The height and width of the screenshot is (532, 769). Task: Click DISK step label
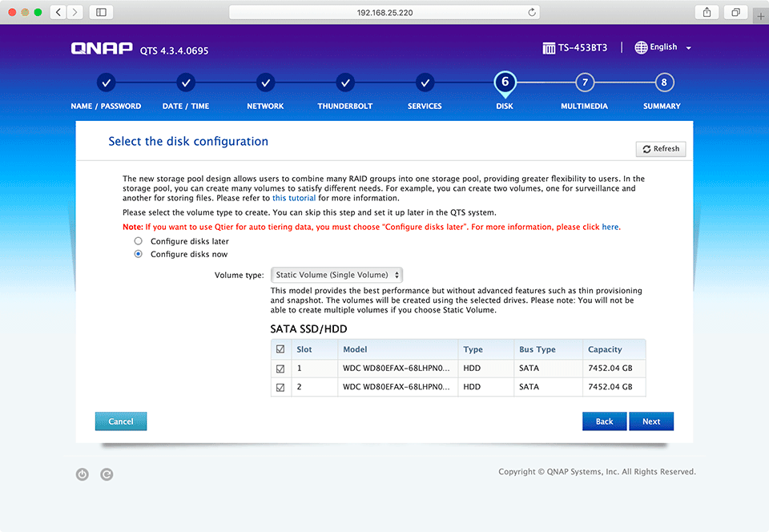click(505, 106)
